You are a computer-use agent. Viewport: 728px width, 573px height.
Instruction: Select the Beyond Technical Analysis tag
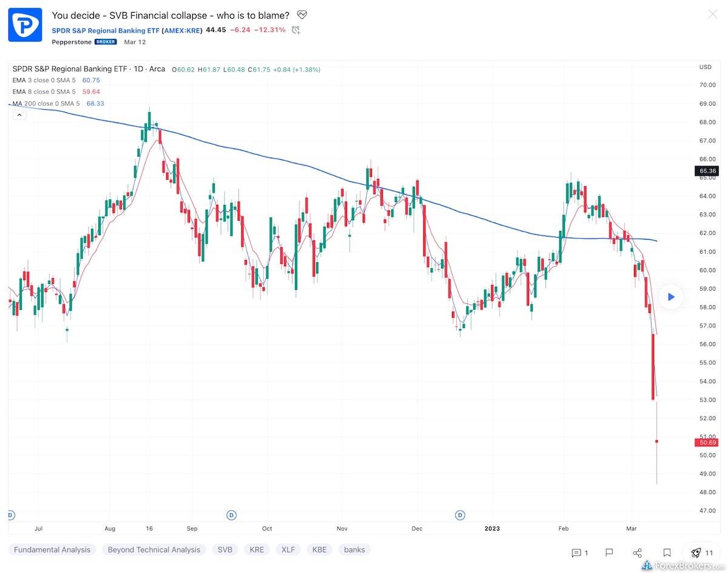pyautogui.click(x=153, y=550)
